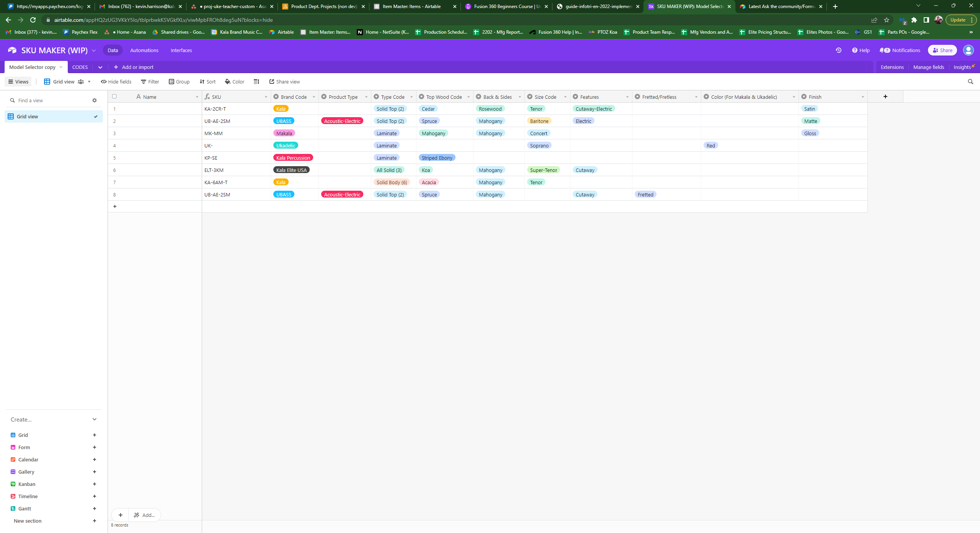Open Finish field dropdown arrow
The height and width of the screenshot is (533, 980).
pyautogui.click(x=863, y=97)
